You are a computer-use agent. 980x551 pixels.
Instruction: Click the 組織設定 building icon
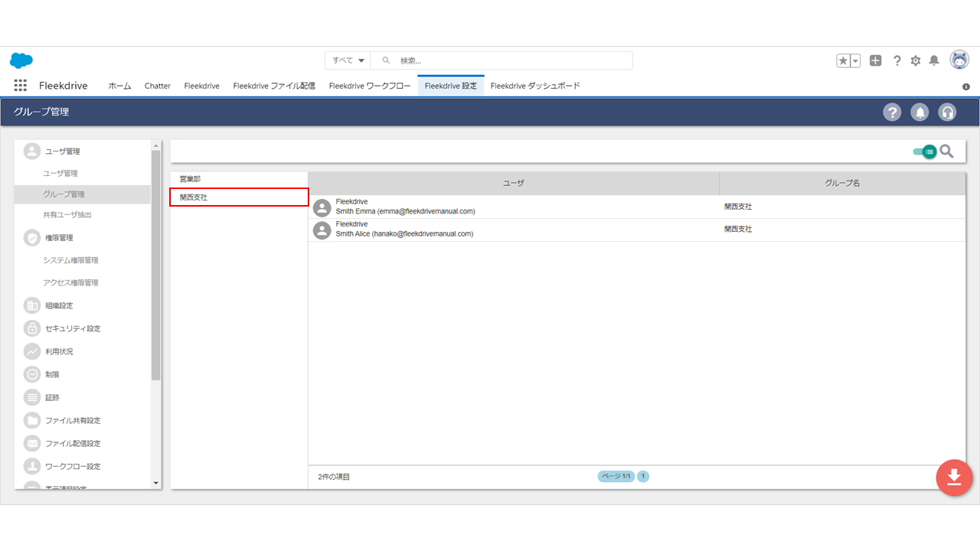tap(32, 305)
